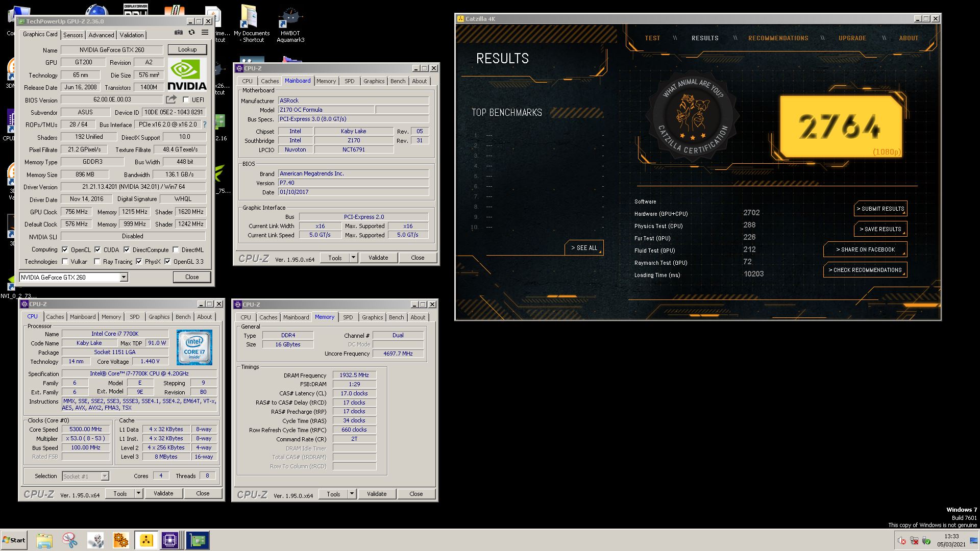Image resolution: width=980 pixels, height=551 pixels.
Task: Click the BIOS export share icon in GPU-Z
Action: 171,99
